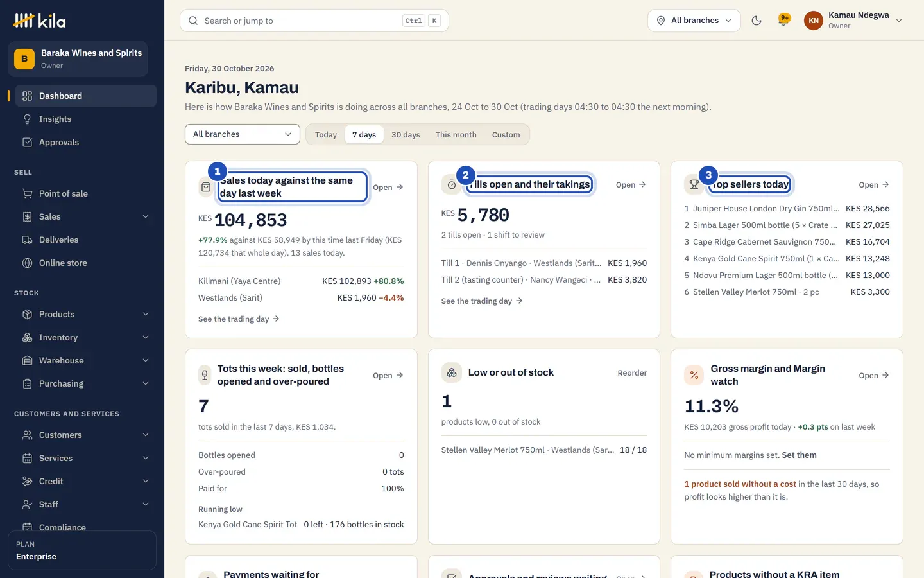Click 1 product sold without a cost
The width and height of the screenshot is (924, 578).
(740, 484)
